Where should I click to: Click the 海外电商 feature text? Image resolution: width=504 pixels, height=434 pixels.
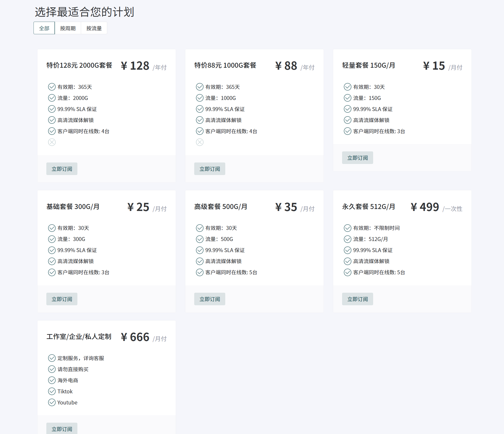pos(68,380)
